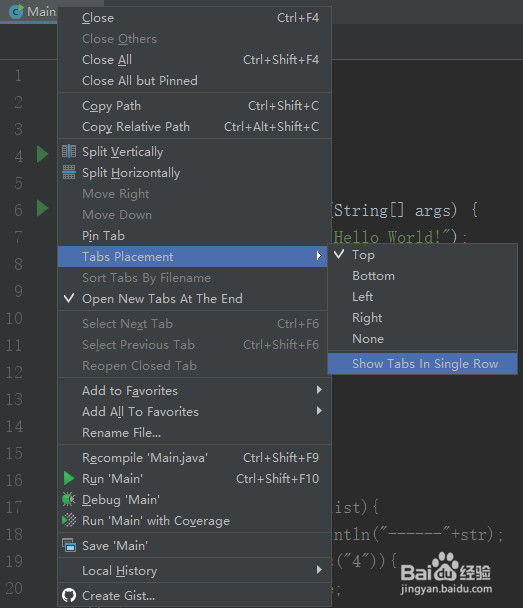Click the gutter run arrow on line 4
Screen dimensions: 523x608
coord(42,154)
